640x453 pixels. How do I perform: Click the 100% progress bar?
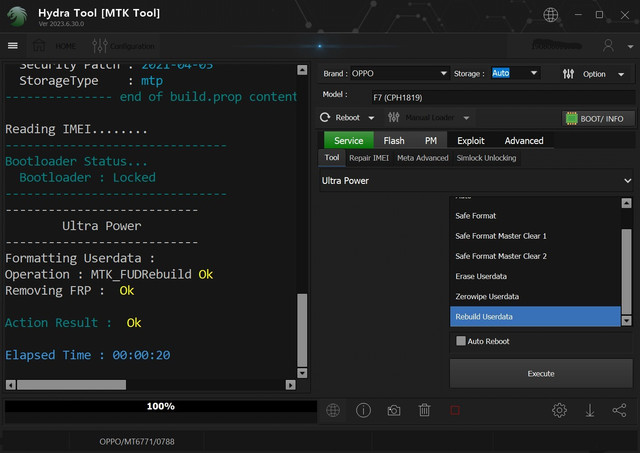pos(161,406)
